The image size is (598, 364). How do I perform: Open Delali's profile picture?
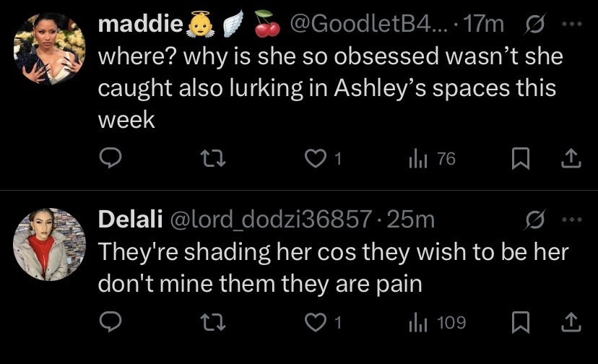pos(50,245)
